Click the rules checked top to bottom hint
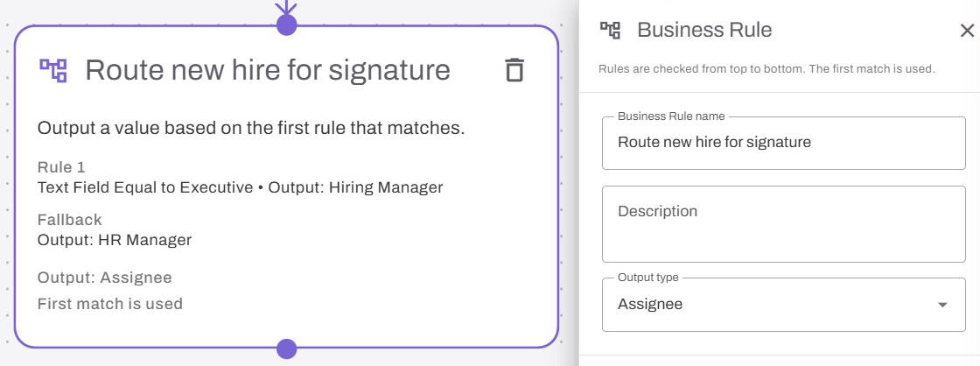 pyautogui.click(x=766, y=69)
